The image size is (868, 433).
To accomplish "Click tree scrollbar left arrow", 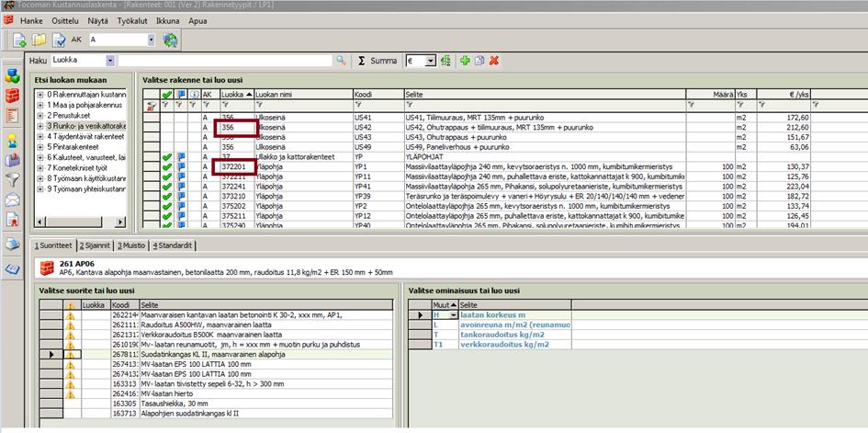I will pyautogui.click(x=39, y=222).
